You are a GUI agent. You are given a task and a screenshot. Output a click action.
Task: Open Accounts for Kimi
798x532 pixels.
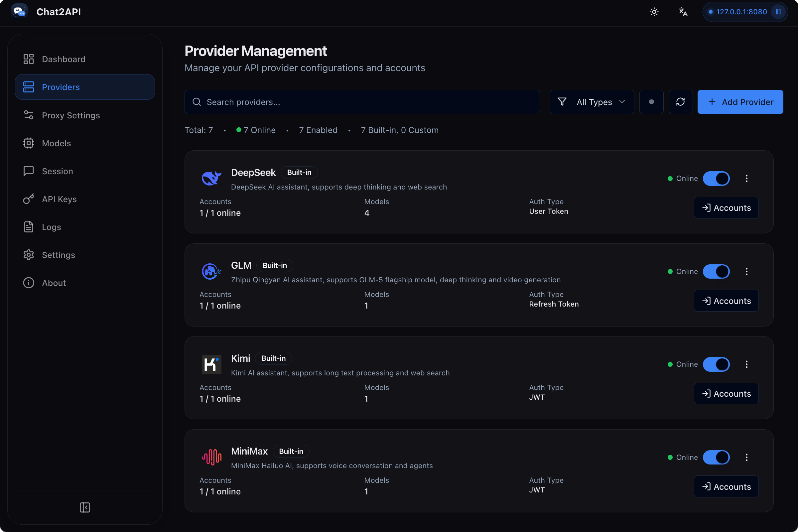726,394
